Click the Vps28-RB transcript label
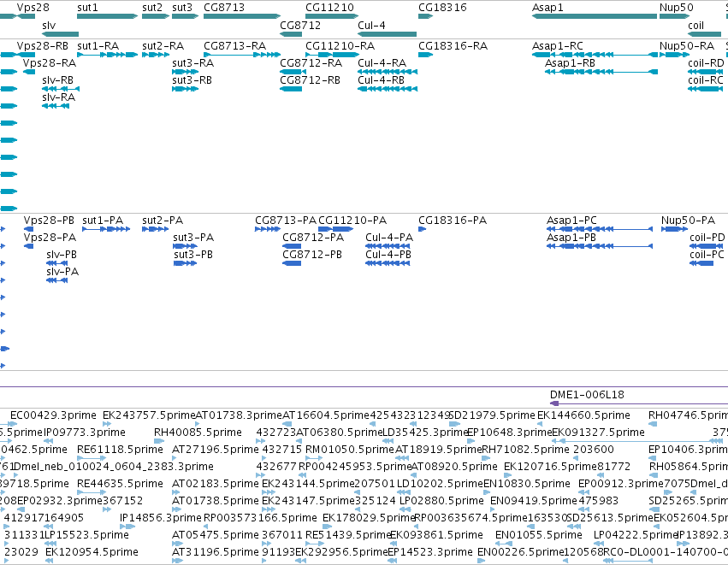Screen dimensions: 728x565 coord(43,46)
